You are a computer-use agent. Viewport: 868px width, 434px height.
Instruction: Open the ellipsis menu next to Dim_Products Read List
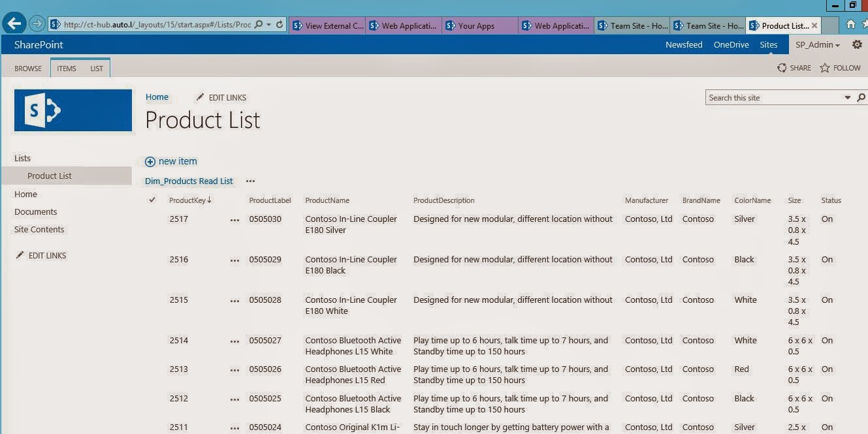(x=250, y=181)
